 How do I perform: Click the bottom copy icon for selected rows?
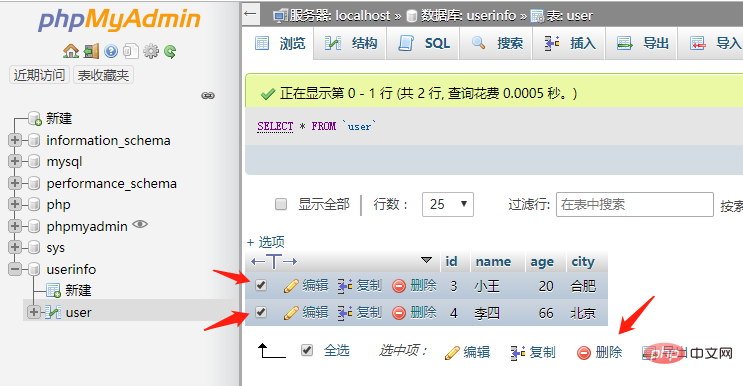pyautogui.click(x=517, y=352)
